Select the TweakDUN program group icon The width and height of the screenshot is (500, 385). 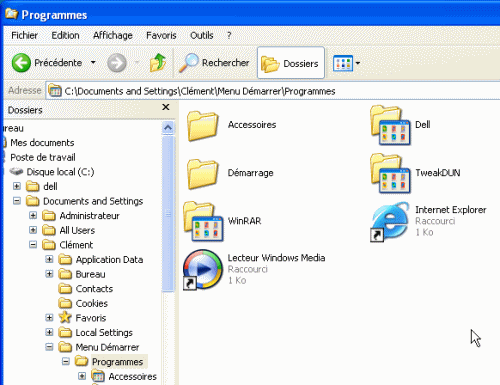click(x=390, y=173)
